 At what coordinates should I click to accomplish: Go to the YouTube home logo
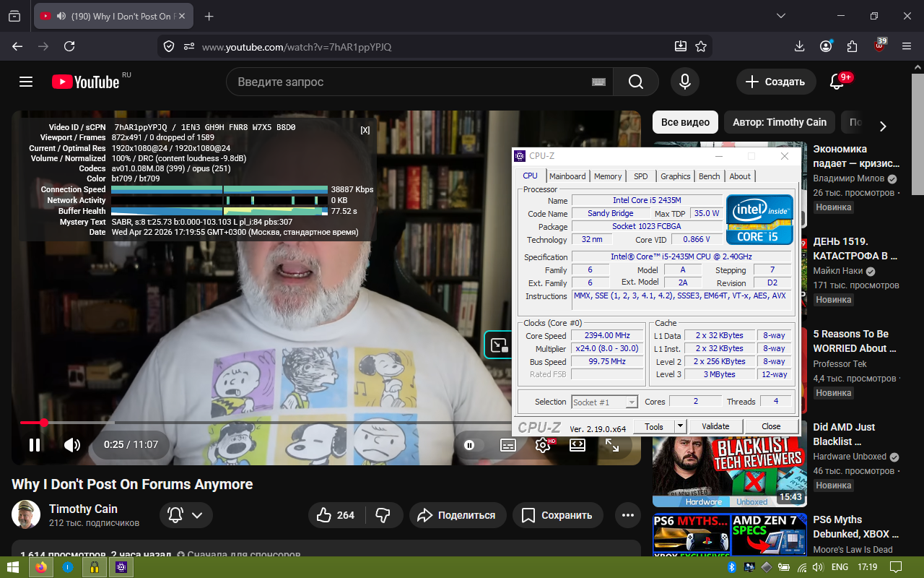85,82
